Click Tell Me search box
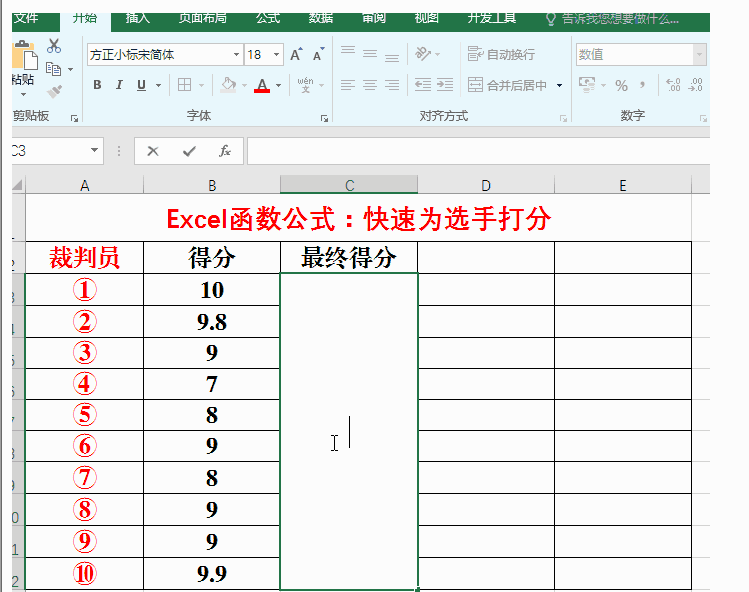This screenshot has height=592, width=749. point(613,19)
